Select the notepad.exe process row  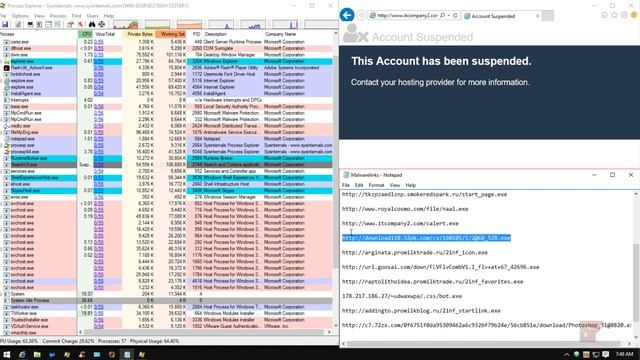(166, 139)
